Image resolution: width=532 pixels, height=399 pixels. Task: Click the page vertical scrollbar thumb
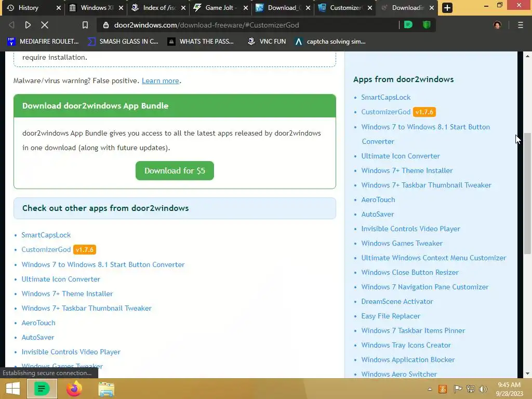[527, 193]
